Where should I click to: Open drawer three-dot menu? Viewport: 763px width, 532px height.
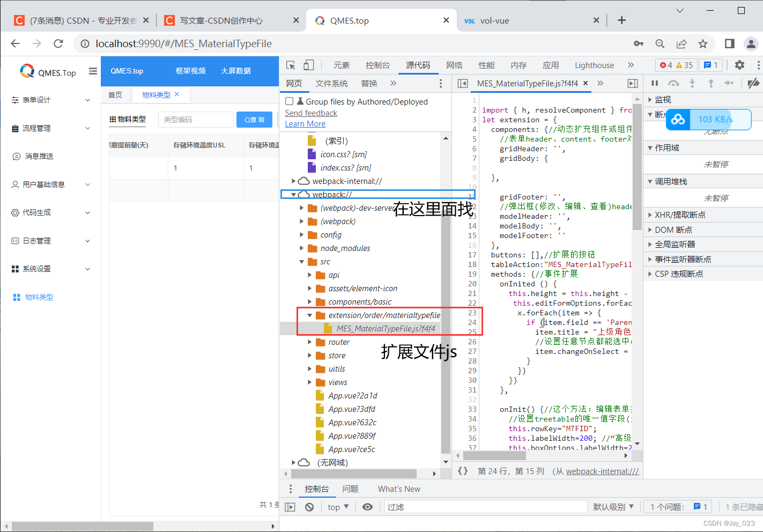pyautogui.click(x=291, y=489)
